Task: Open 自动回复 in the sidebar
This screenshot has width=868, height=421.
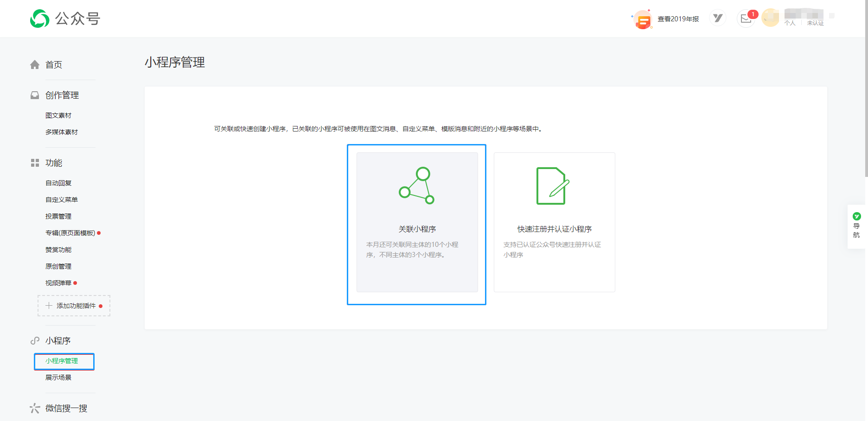Action: tap(58, 183)
